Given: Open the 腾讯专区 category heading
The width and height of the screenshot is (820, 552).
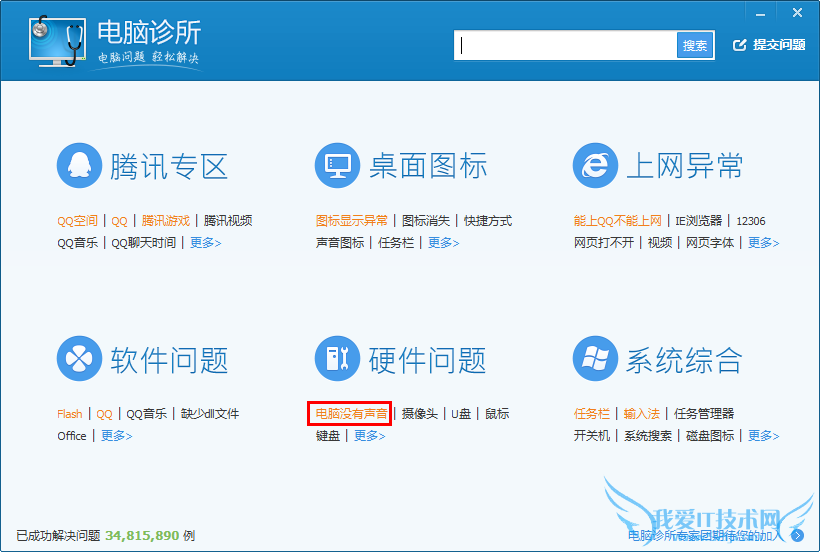Looking at the screenshot, I should click(169, 167).
